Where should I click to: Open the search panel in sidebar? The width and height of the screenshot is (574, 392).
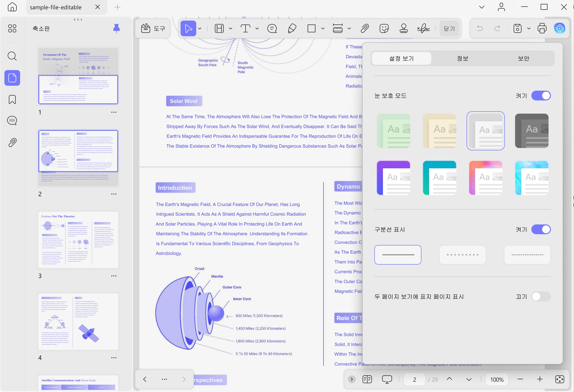click(x=12, y=56)
